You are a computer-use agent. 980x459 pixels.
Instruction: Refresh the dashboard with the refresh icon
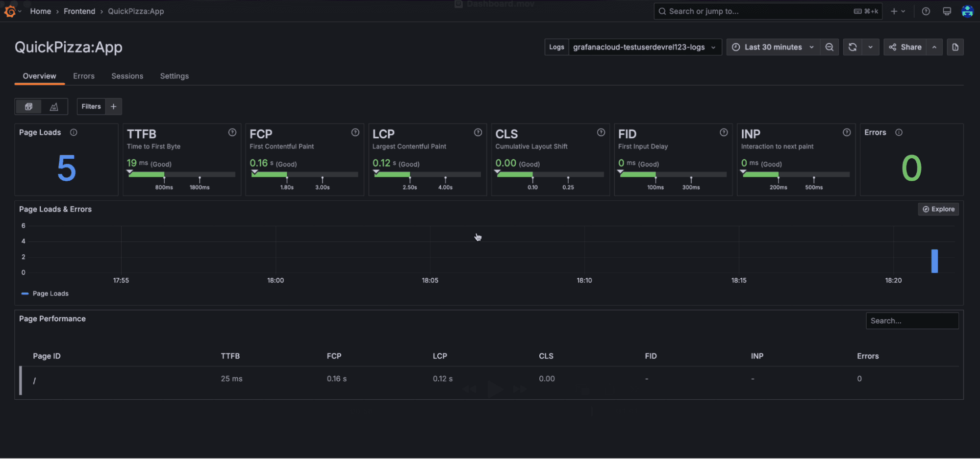pos(853,47)
